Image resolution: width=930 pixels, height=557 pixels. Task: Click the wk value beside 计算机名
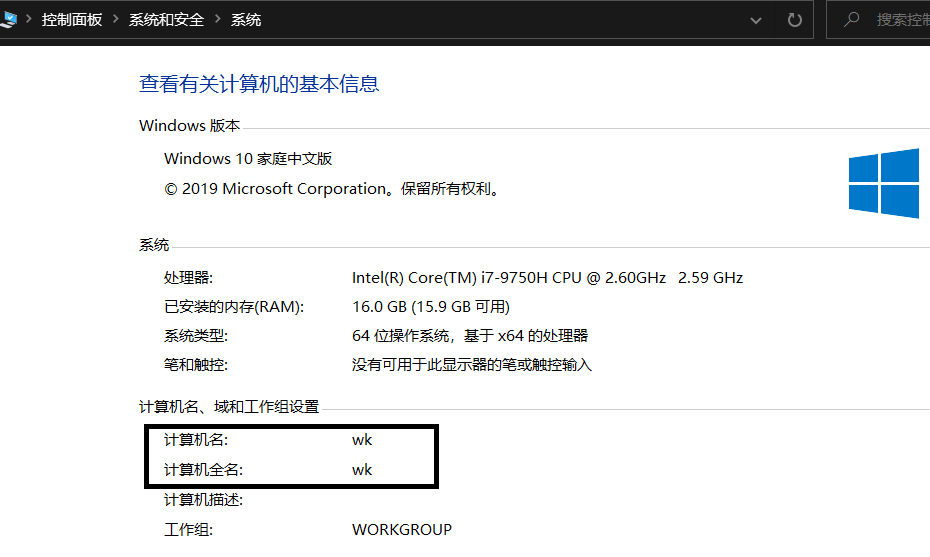coord(362,440)
